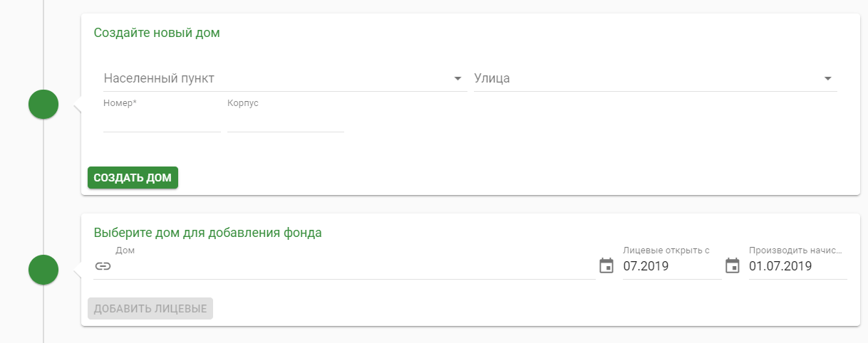Open calendar icon for Производить начисления date

pyautogui.click(x=733, y=266)
